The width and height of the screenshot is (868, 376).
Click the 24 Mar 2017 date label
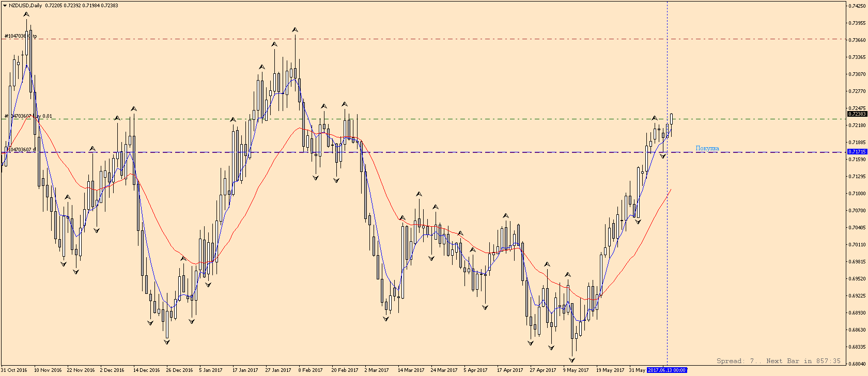point(444,370)
